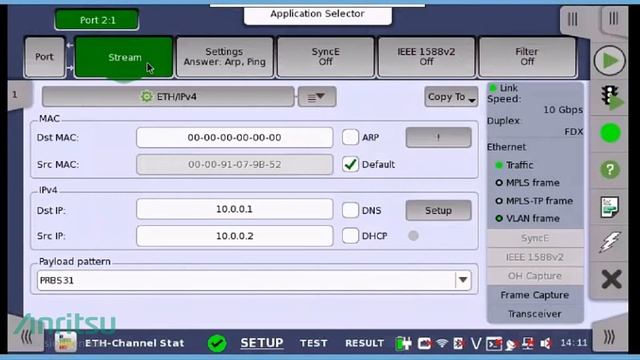The width and height of the screenshot is (640, 360).
Task: Enable the DHCP checkbox
Action: click(x=350, y=236)
